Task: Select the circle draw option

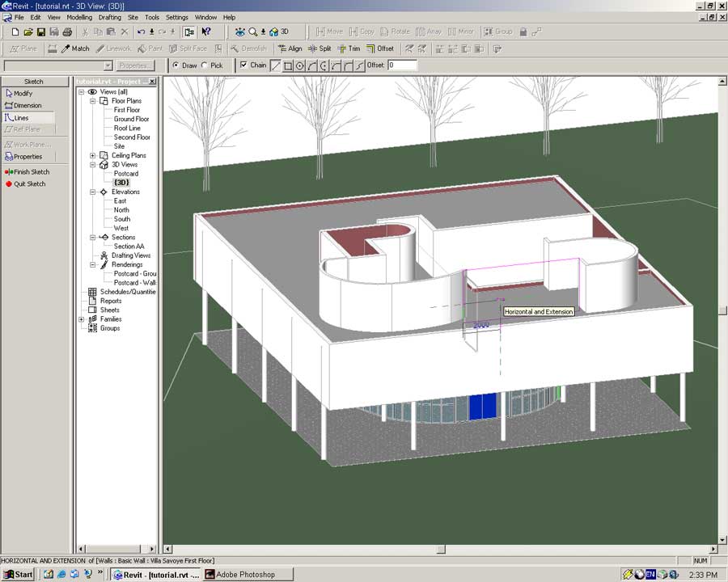Action: click(x=300, y=65)
